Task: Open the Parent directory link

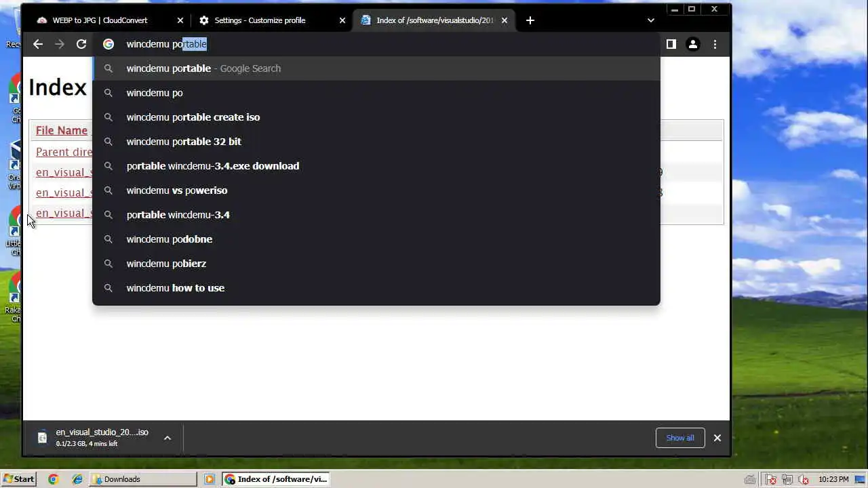Action: tap(64, 152)
